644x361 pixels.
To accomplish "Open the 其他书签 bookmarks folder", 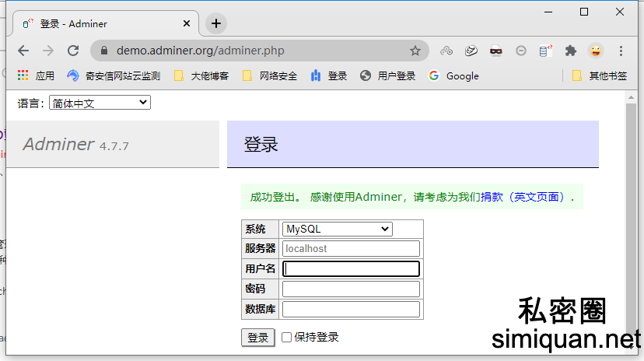I will tap(599, 76).
